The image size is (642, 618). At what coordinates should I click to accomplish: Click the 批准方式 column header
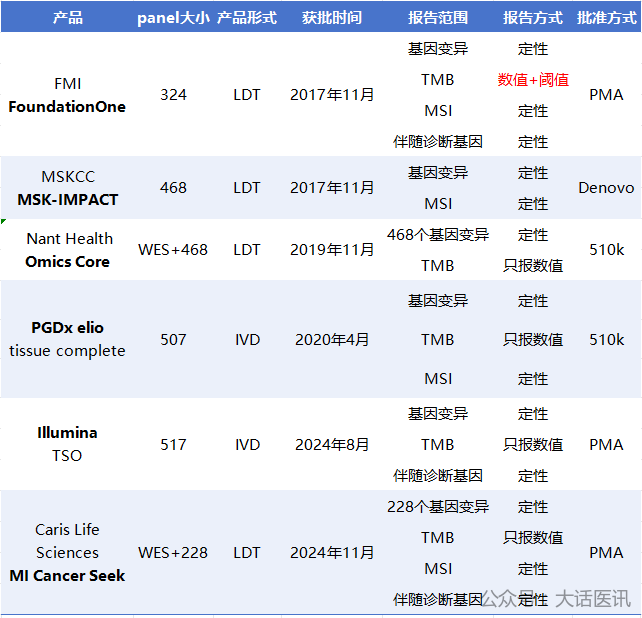[606, 18]
